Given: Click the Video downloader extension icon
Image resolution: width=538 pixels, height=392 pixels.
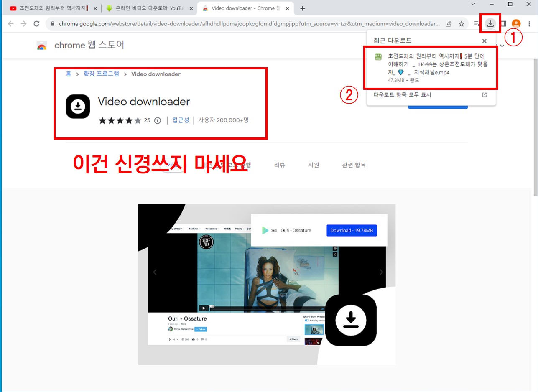Looking at the screenshot, I should [x=78, y=107].
